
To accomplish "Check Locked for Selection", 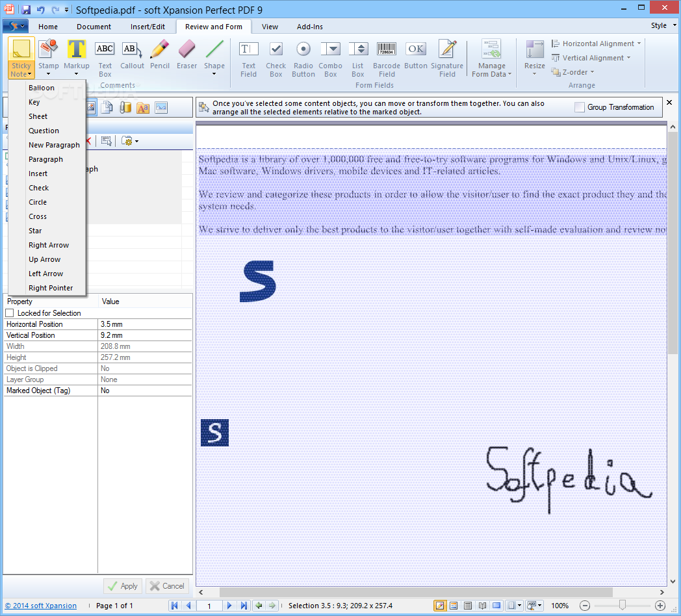I will click(10, 313).
